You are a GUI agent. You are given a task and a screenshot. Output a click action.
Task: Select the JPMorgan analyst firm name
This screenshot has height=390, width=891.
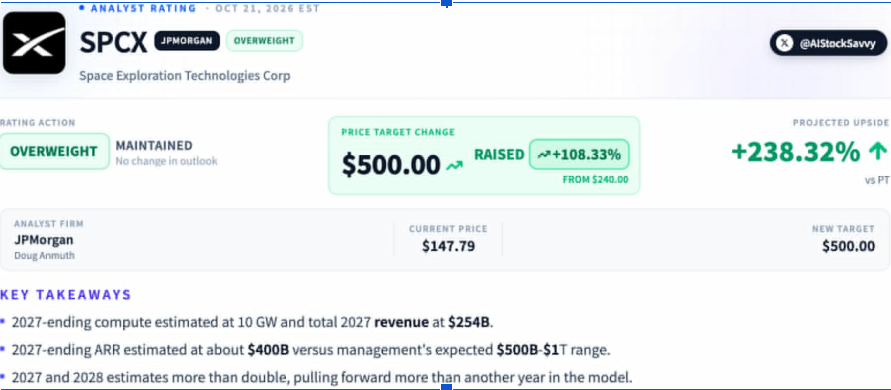[44, 240]
